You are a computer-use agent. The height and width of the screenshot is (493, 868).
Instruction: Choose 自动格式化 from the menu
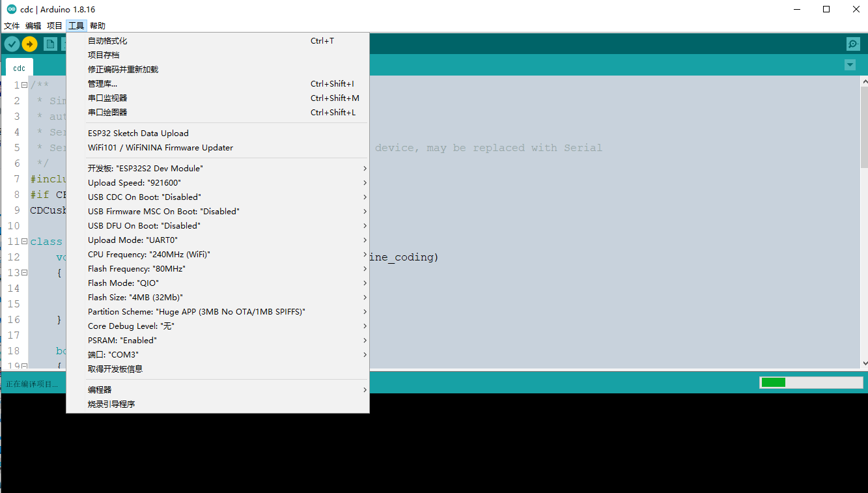[217, 41]
